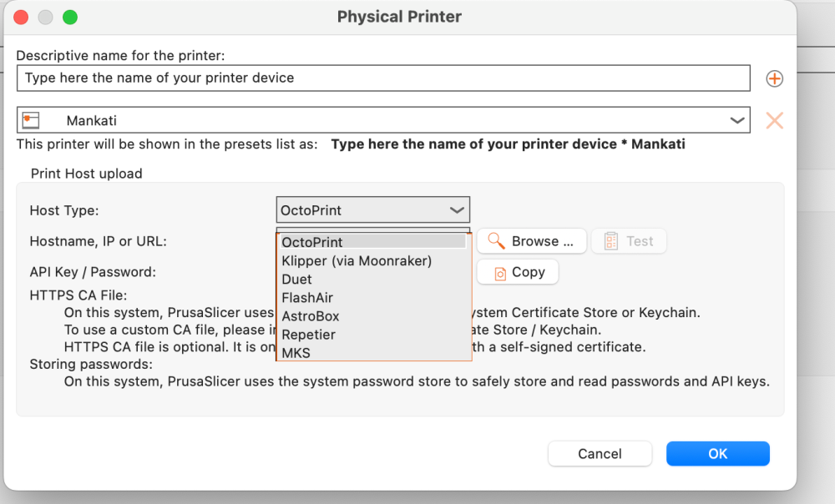Click the magnifier icon on Browse button
This screenshot has width=835, height=504.
pyautogui.click(x=497, y=241)
